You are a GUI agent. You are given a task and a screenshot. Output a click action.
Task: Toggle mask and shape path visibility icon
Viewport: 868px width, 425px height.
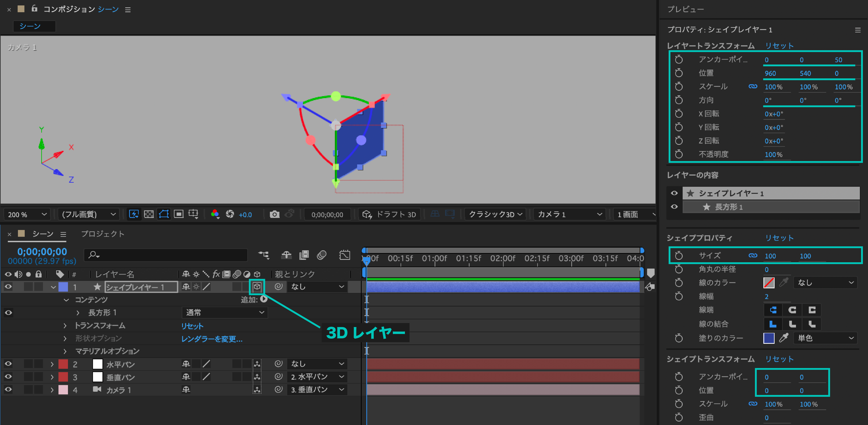(x=164, y=214)
